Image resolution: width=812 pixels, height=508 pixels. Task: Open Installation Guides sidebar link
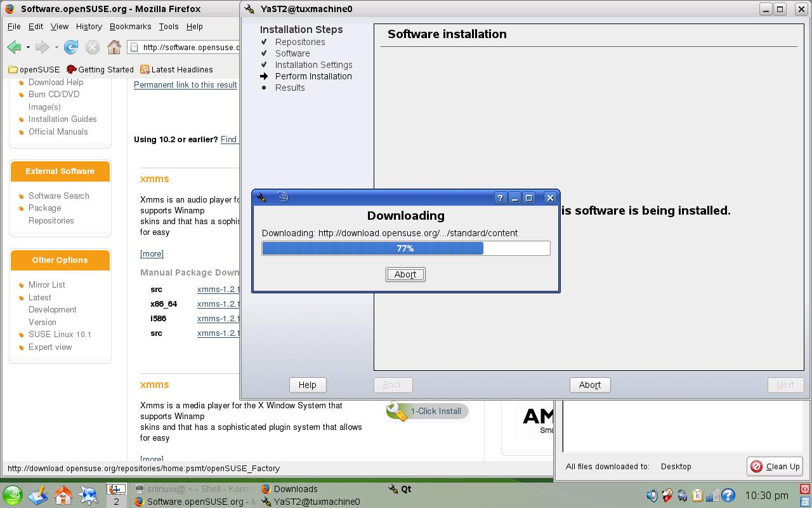tap(62, 119)
